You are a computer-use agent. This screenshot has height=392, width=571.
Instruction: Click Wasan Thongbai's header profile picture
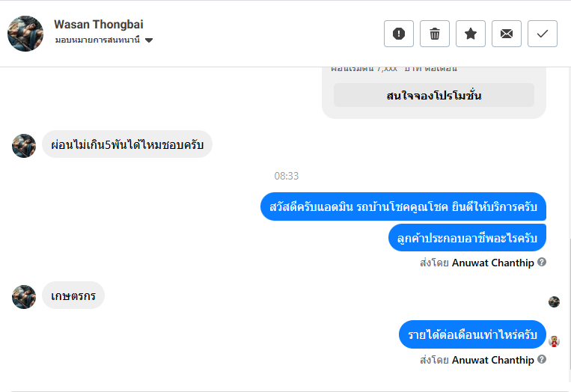point(25,34)
